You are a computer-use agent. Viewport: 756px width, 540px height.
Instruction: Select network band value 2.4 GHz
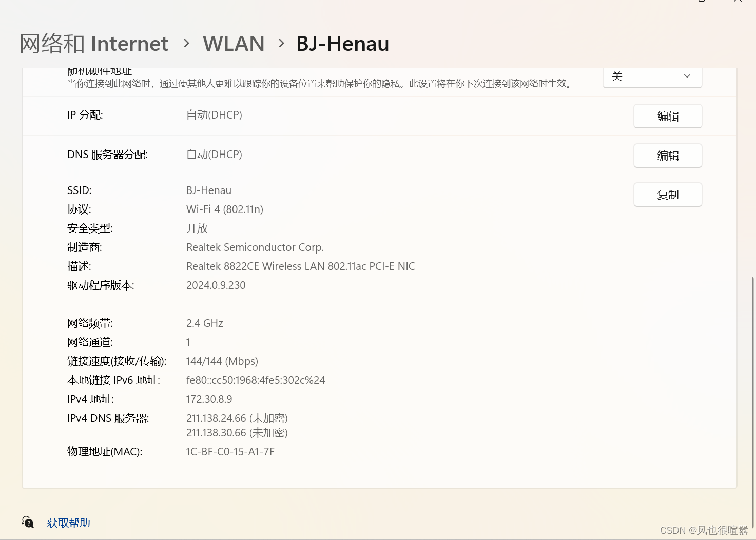[x=205, y=323]
